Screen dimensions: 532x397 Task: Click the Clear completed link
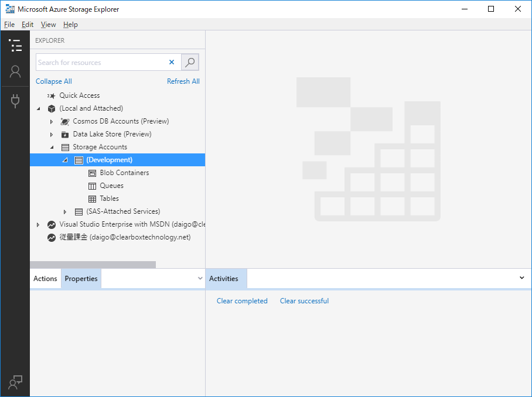coord(242,301)
